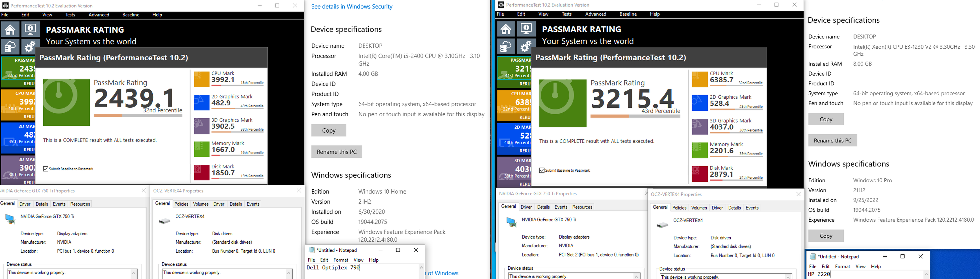
Task: Click purple 3D Graphics Mark icon beside 3902.5
Action: pyautogui.click(x=202, y=126)
